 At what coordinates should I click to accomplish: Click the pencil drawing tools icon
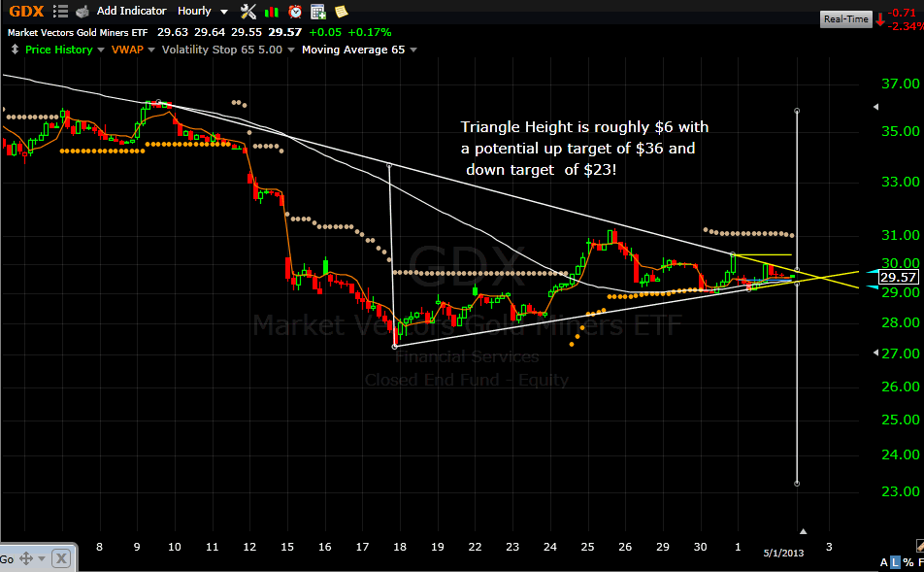920,546
